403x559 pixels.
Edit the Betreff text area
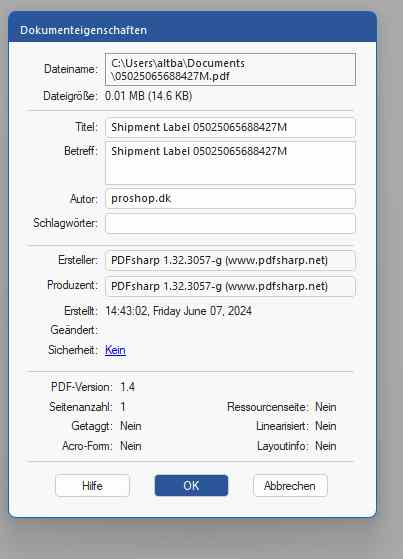[x=230, y=163]
